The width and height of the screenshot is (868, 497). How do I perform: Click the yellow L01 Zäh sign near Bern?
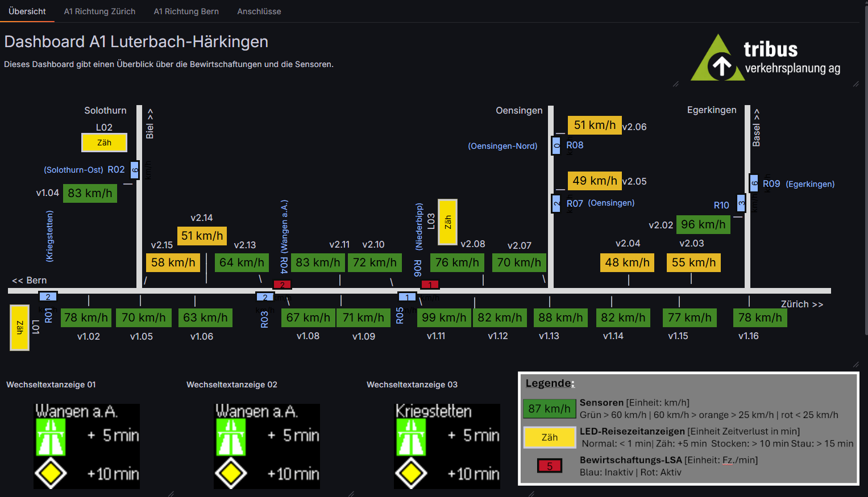point(19,328)
